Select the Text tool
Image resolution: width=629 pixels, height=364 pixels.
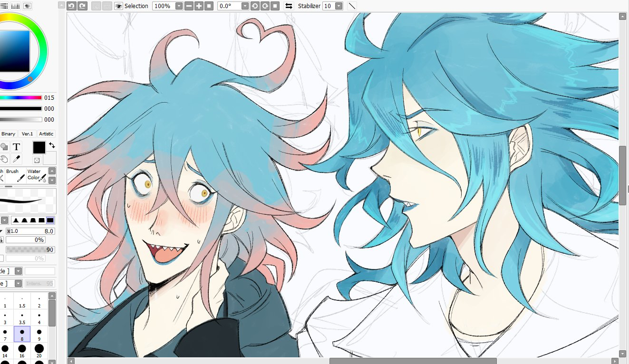(x=16, y=147)
